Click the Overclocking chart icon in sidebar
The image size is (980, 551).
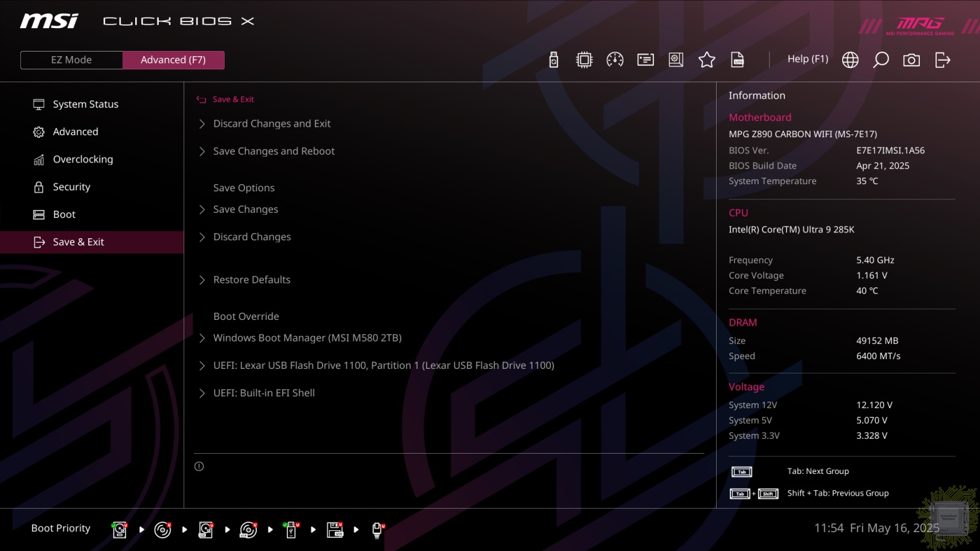(x=39, y=159)
